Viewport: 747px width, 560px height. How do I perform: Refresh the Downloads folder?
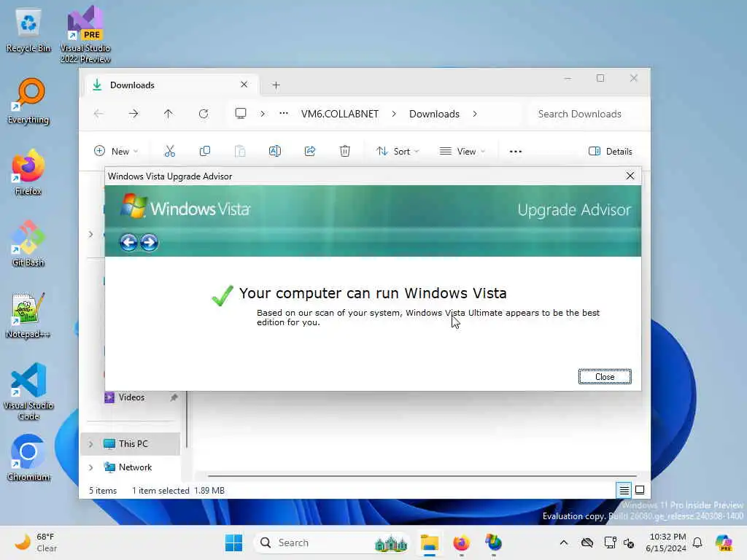pos(204,114)
